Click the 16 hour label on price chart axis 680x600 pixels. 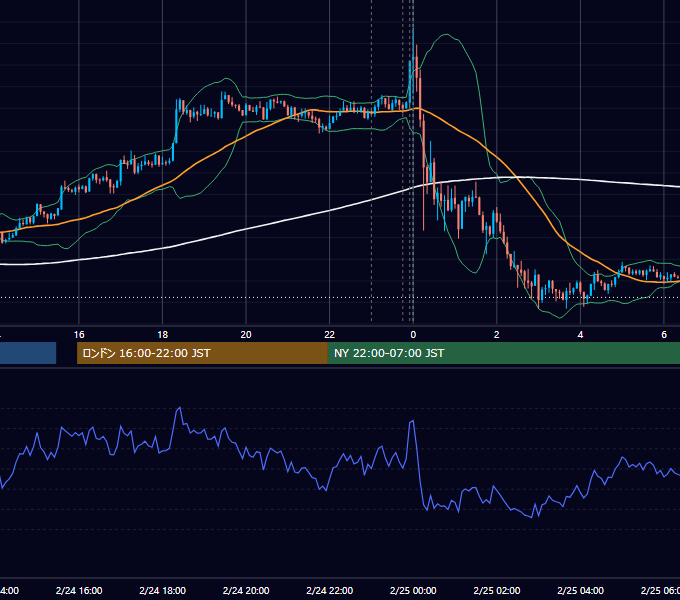tap(79, 335)
